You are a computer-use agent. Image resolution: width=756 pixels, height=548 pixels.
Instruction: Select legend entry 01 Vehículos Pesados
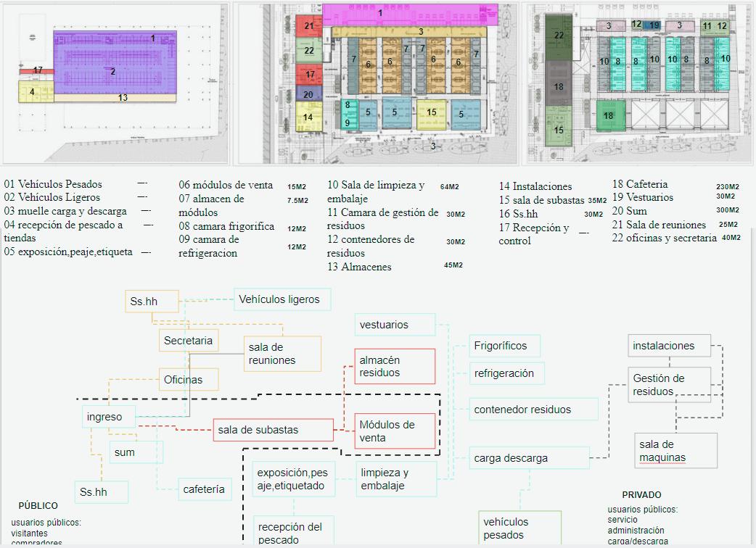click(x=53, y=184)
